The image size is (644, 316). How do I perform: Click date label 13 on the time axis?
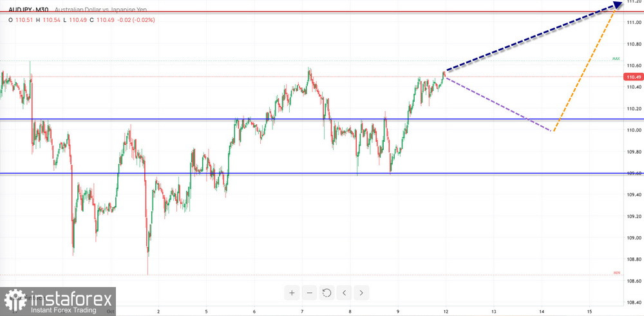pyautogui.click(x=493, y=311)
